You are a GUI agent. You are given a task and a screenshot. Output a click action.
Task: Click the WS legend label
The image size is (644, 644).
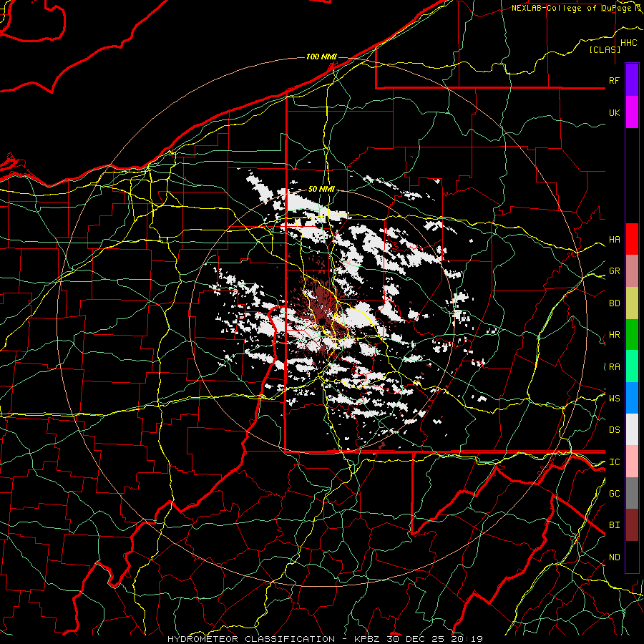614,398
